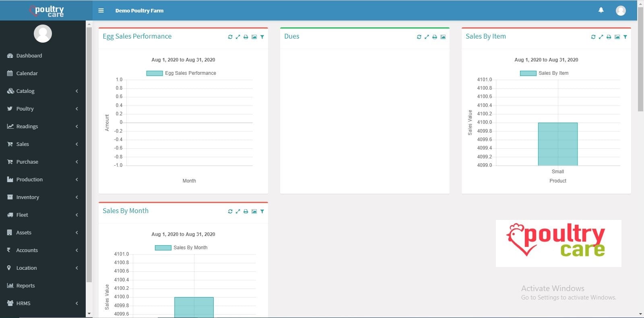
Task: Expand the Dues widget fullscreen
Action: pos(427,37)
